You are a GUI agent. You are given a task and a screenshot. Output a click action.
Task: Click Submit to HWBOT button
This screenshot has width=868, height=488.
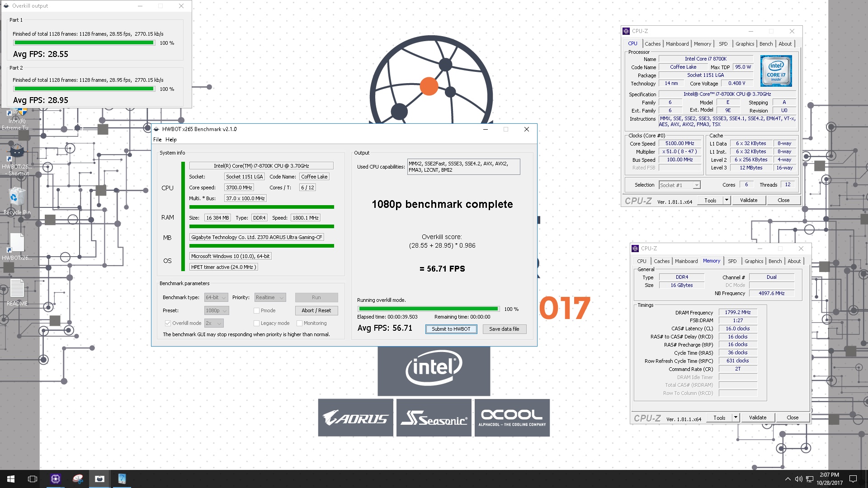pyautogui.click(x=451, y=329)
